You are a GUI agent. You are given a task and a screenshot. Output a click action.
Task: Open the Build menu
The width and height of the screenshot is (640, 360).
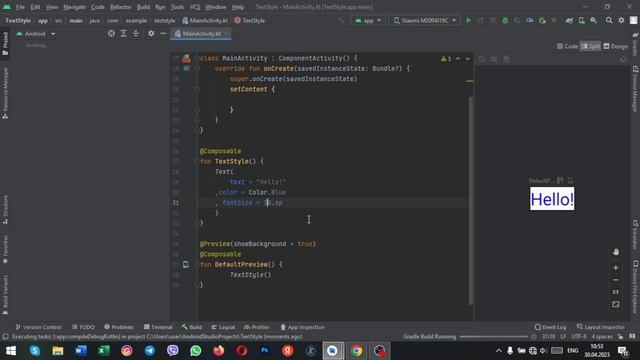(x=143, y=7)
